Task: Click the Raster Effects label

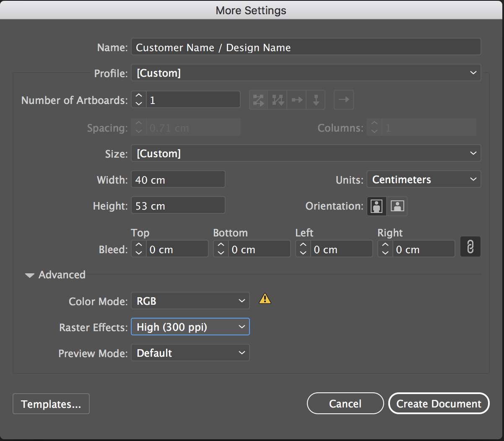Action: [93, 327]
